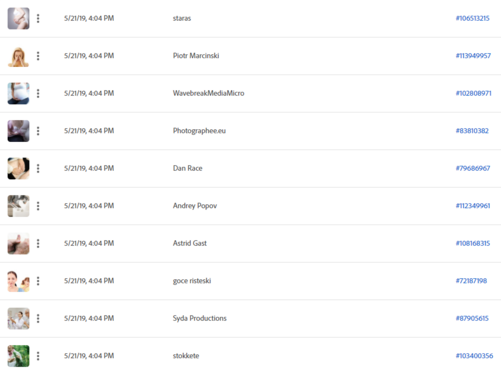This screenshot has height=374, width=501.
Task: Open more options for Piotr Marcinski row
Action: (x=38, y=56)
